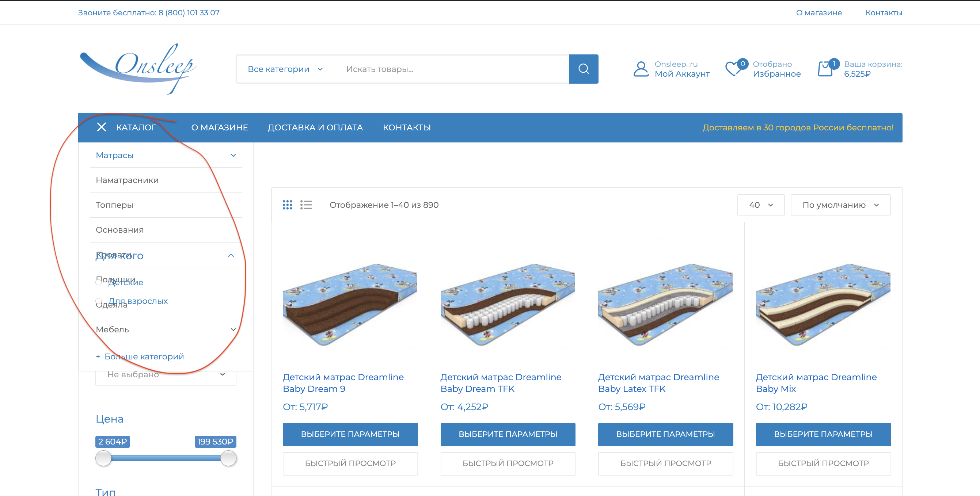This screenshot has width=980, height=496.
Task: Select the Для взрослых radio option
Action: coord(99,301)
